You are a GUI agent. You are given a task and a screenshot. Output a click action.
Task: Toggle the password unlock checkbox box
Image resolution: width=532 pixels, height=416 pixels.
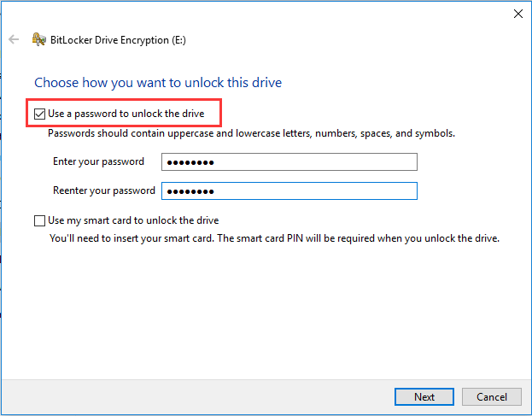pos(39,113)
